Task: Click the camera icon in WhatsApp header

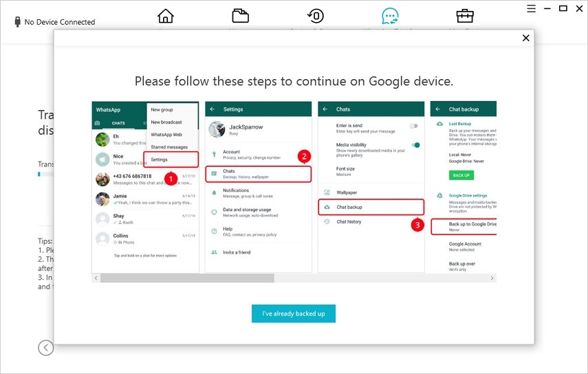Action: (98, 123)
